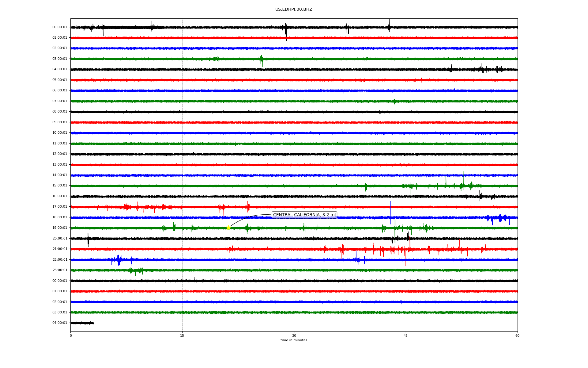Click the x-axis label 'time in minutes'
This screenshot has width=588, height=368.
[294, 340]
